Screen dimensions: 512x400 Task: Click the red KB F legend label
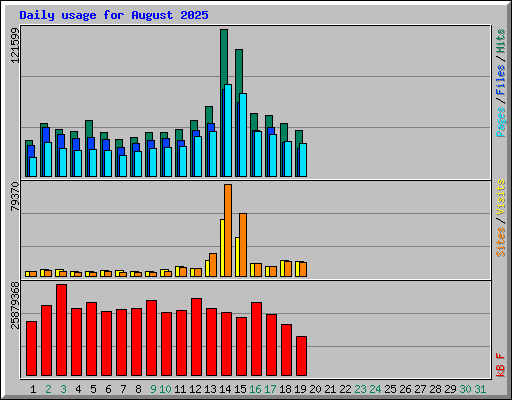[x=501, y=365]
